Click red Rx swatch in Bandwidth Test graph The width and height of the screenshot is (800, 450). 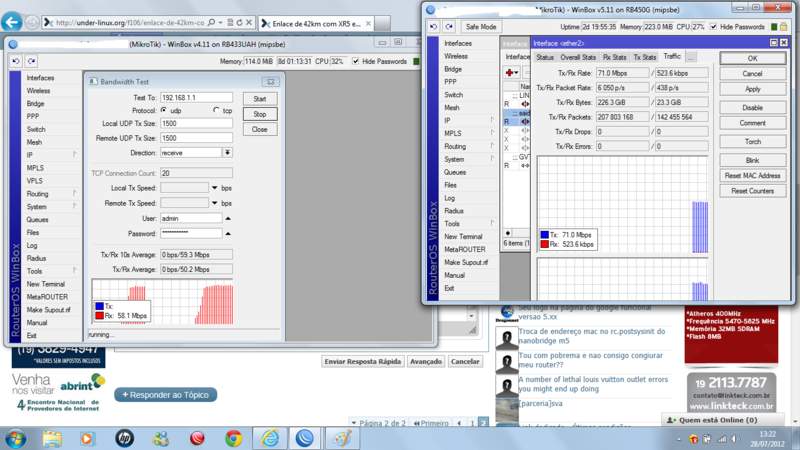click(99, 315)
